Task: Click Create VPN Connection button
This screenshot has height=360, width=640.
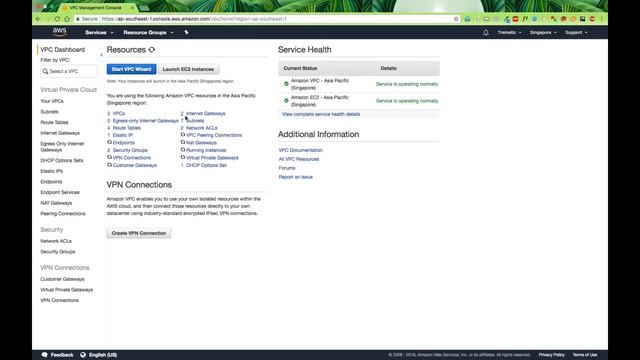Action: (139, 233)
